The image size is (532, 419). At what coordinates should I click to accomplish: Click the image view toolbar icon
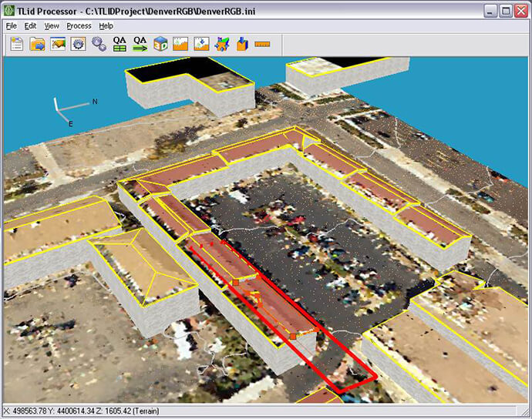click(58, 45)
